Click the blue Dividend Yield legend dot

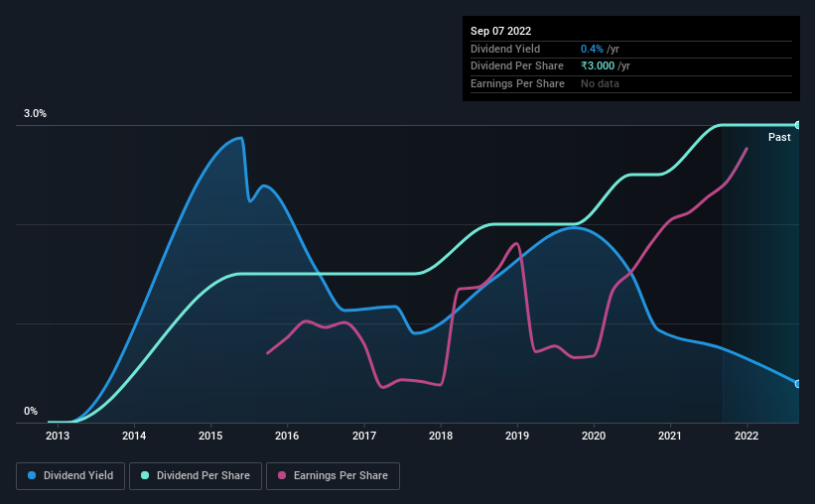[x=32, y=475]
